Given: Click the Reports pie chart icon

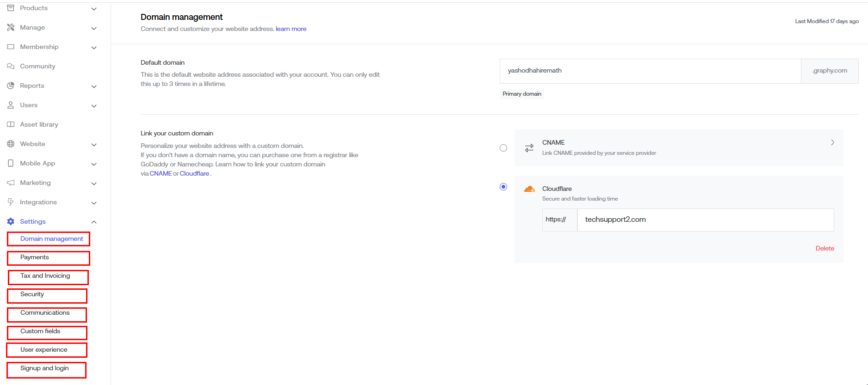Looking at the screenshot, I should pos(11,86).
